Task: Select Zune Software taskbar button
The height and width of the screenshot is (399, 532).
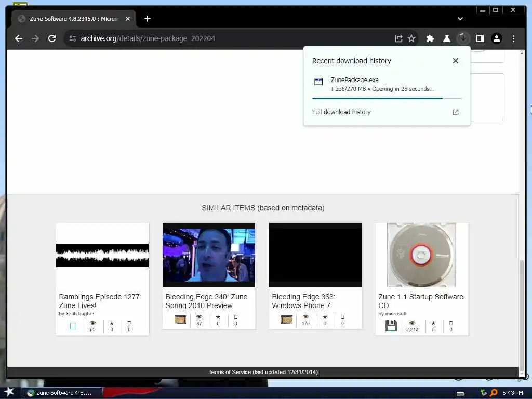Action: pos(62,393)
